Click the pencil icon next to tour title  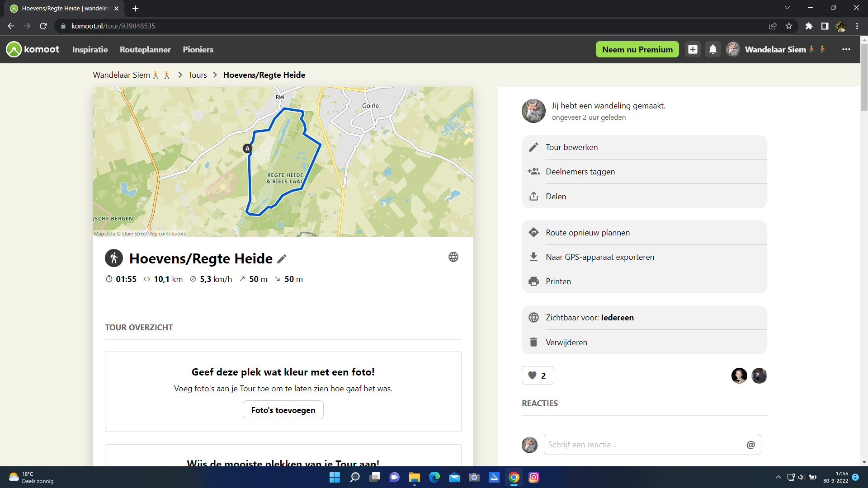pos(282,259)
